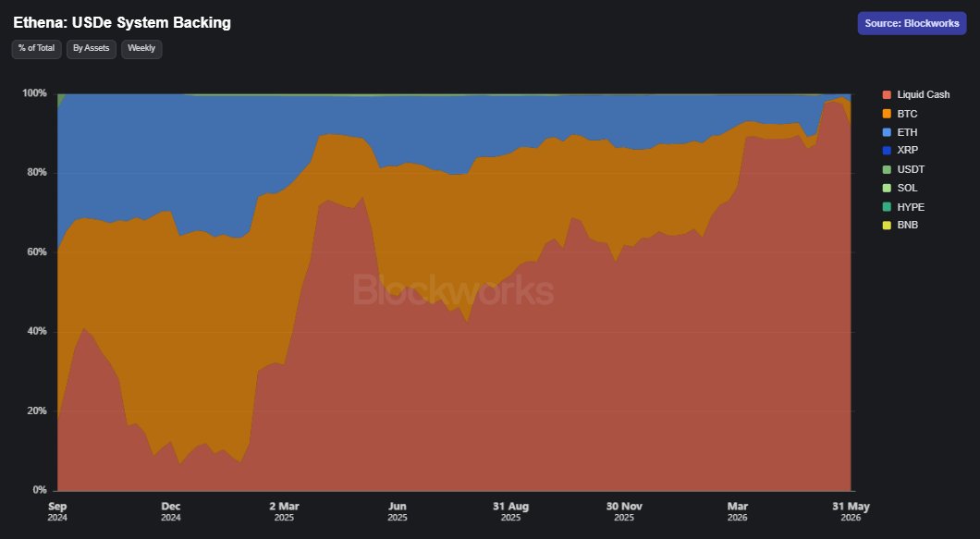Click the SOL light green legend swatch

coord(887,189)
